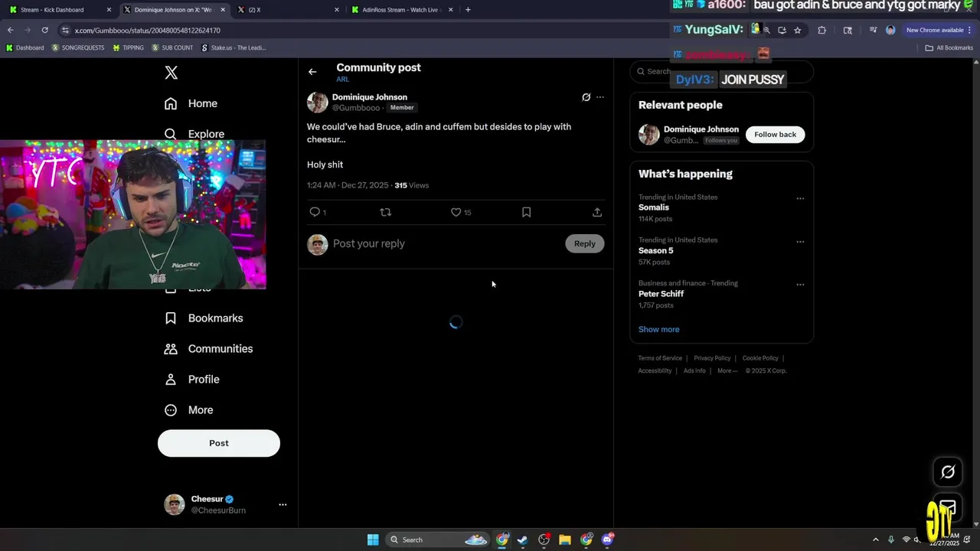Click Follow back for Dominique Johnson

(x=775, y=135)
